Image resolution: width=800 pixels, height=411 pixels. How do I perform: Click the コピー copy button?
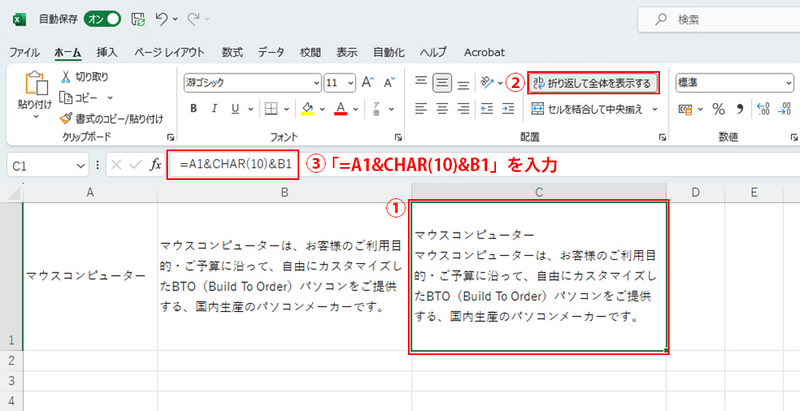tap(79, 97)
